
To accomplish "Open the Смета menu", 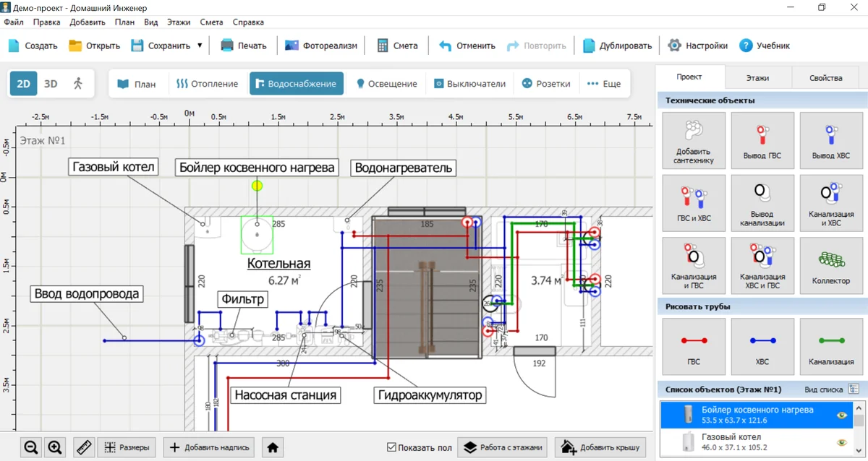I will (211, 22).
